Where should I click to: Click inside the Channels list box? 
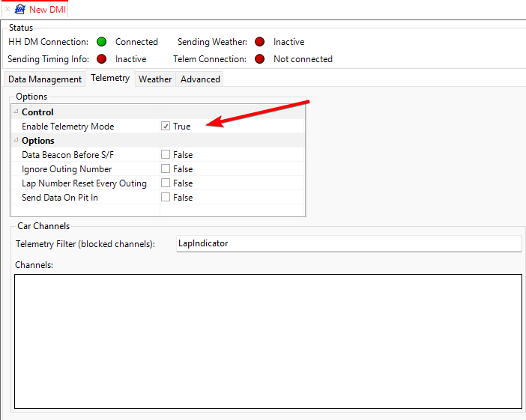pyautogui.click(x=267, y=341)
